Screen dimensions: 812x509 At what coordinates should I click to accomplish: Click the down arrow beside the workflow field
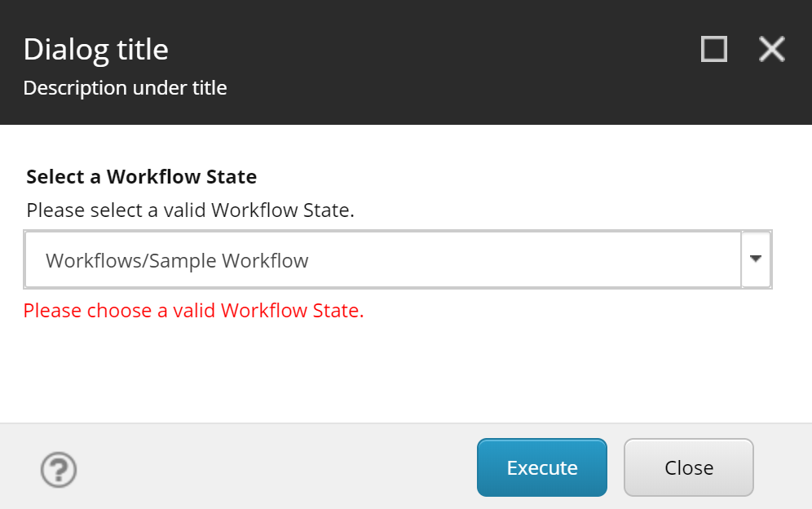pyautogui.click(x=757, y=259)
